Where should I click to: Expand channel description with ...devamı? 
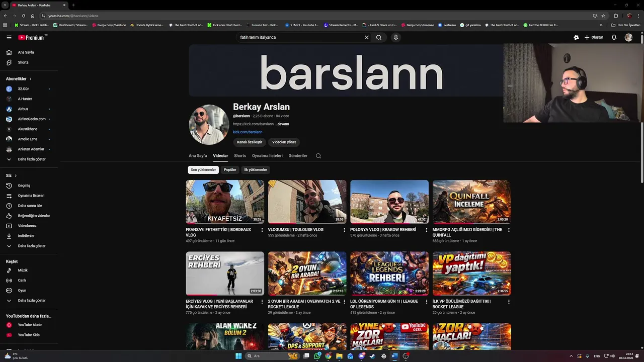(x=282, y=124)
